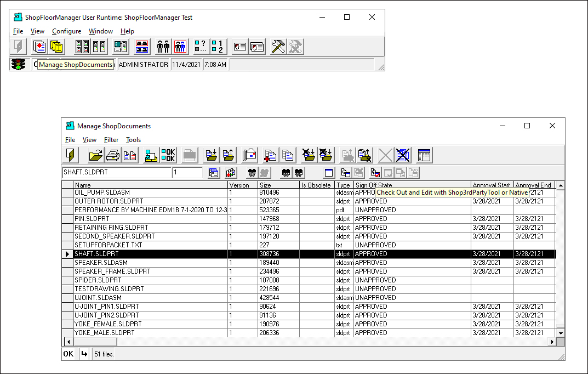Select the OUTER ROTOR.SLDPRT row
This screenshot has width=588, height=374.
(x=309, y=201)
